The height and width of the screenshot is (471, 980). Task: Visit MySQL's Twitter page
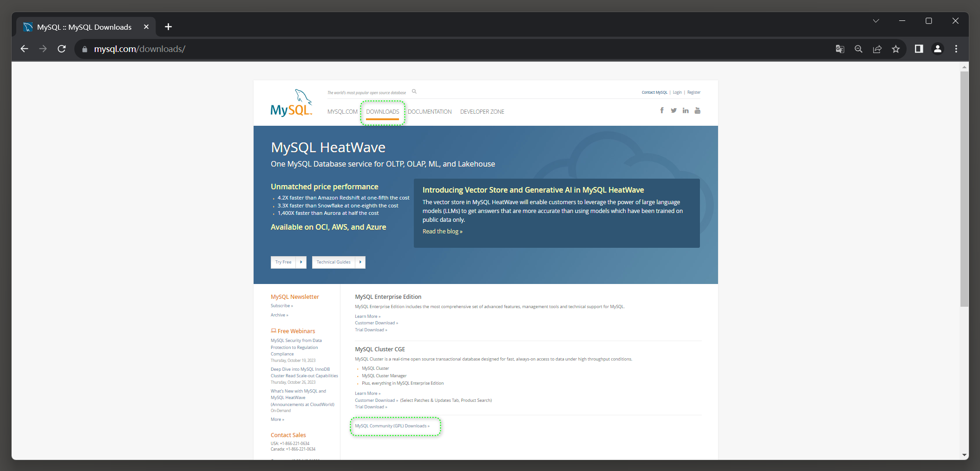tap(673, 110)
